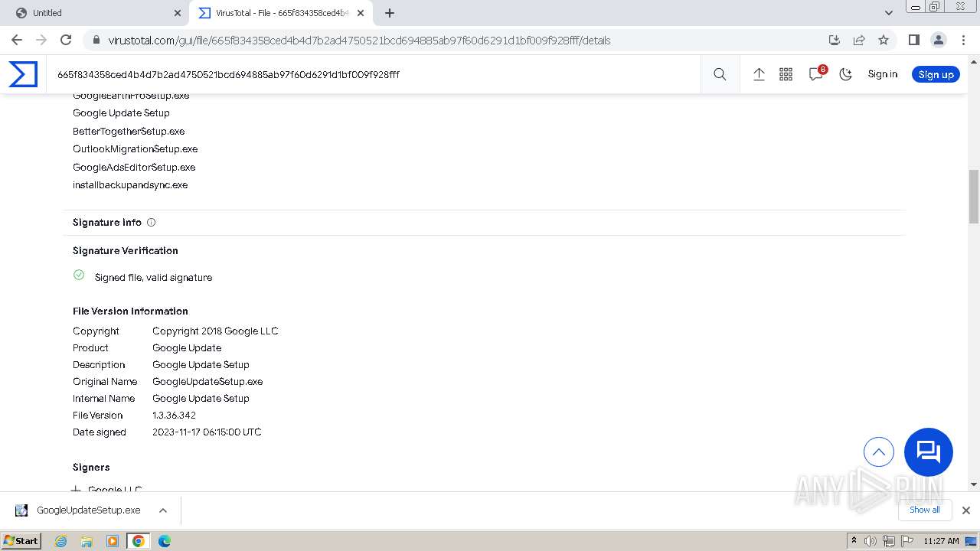Click the search magnifier icon
Image resolution: width=980 pixels, height=551 pixels.
(x=720, y=74)
